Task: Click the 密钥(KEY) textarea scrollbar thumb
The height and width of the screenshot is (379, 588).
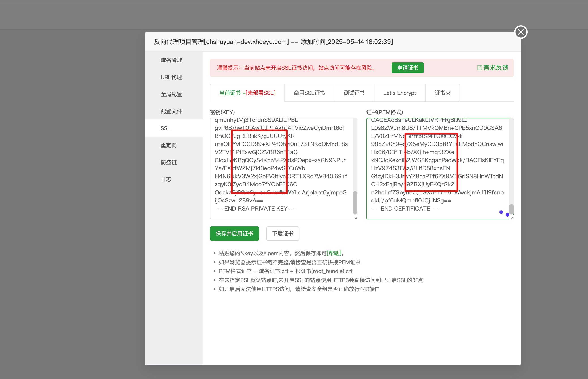Action: (355, 202)
